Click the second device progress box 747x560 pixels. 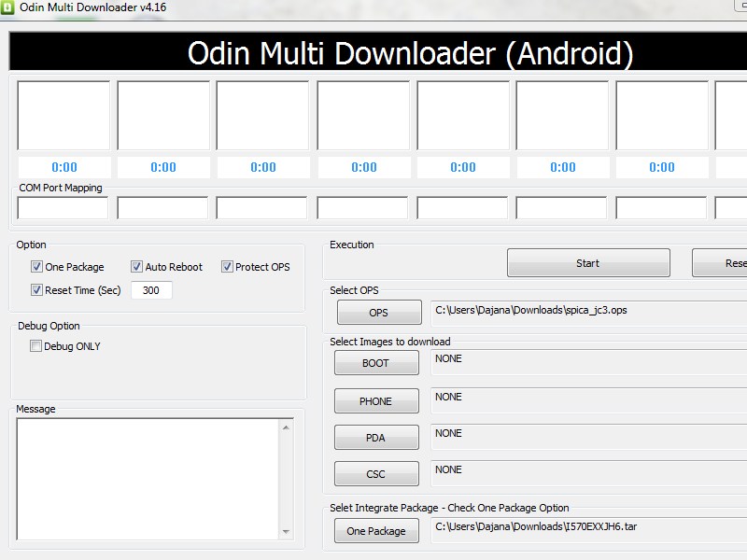pos(163,115)
